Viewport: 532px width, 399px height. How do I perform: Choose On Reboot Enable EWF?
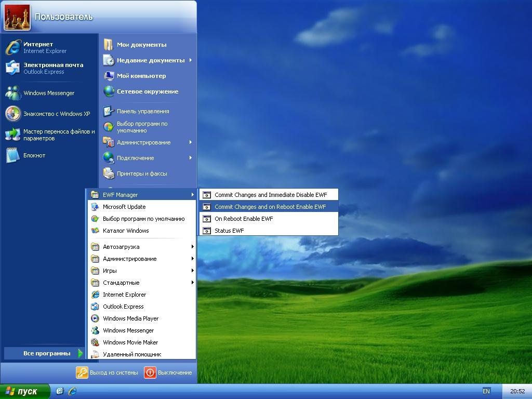(x=269, y=219)
